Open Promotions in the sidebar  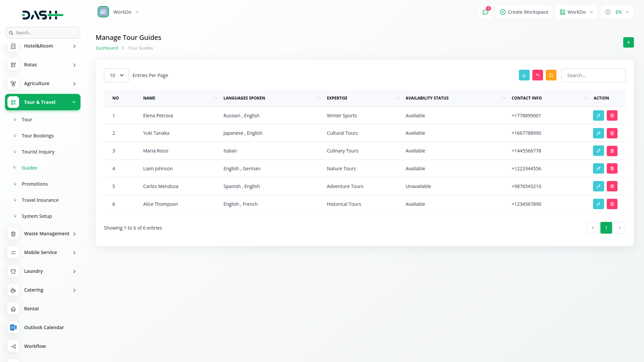tap(35, 184)
